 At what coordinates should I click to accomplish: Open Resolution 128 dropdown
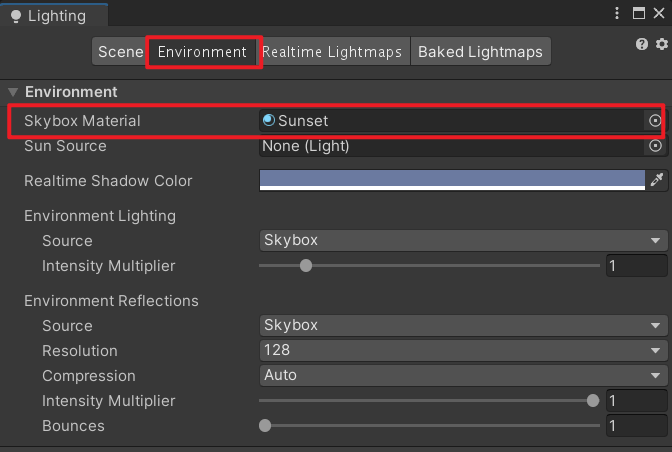463,350
